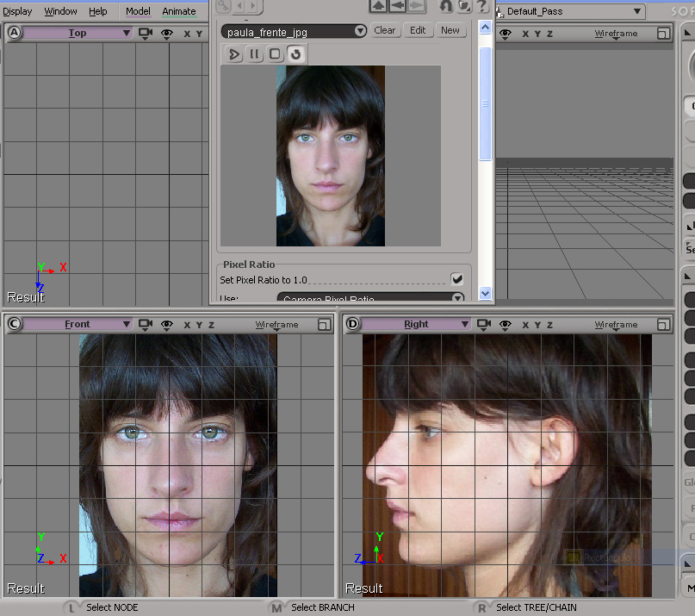Go to previous property page arrow
This screenshot has width=695, height=616.
(239, 6)
